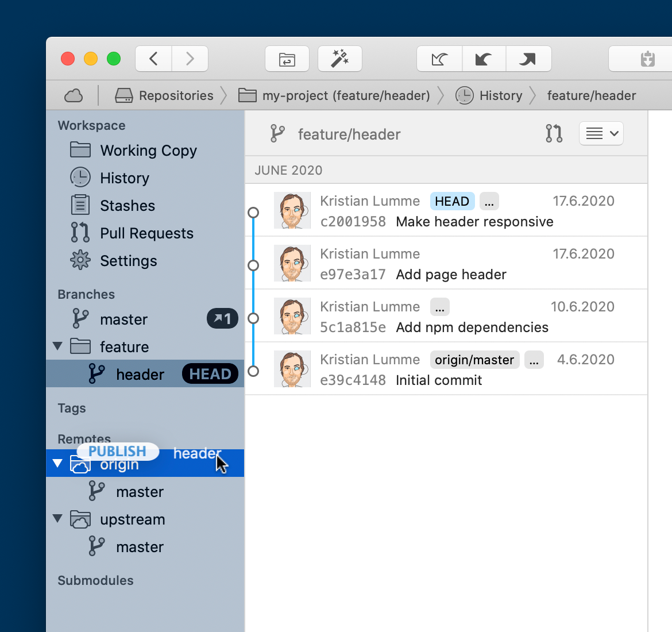The height and width of the screenshot is (632, 672).
Task: Click the quick actions magic wand icon
Action: [339, 59]
